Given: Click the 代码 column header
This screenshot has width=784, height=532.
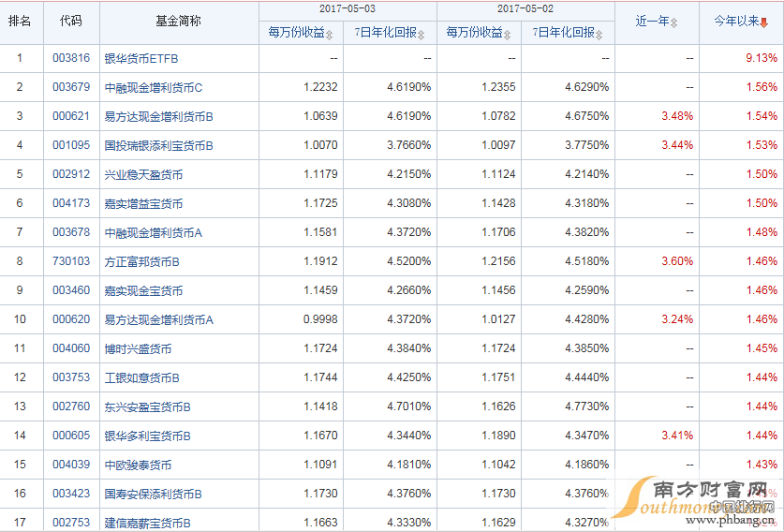Looking at the screenshot, I should point(70,21).
